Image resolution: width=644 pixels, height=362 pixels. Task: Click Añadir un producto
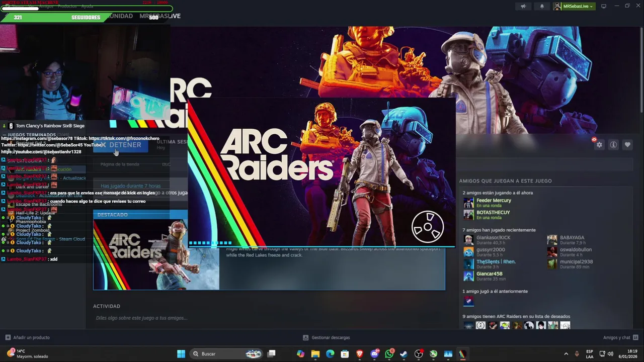point(27,337)
